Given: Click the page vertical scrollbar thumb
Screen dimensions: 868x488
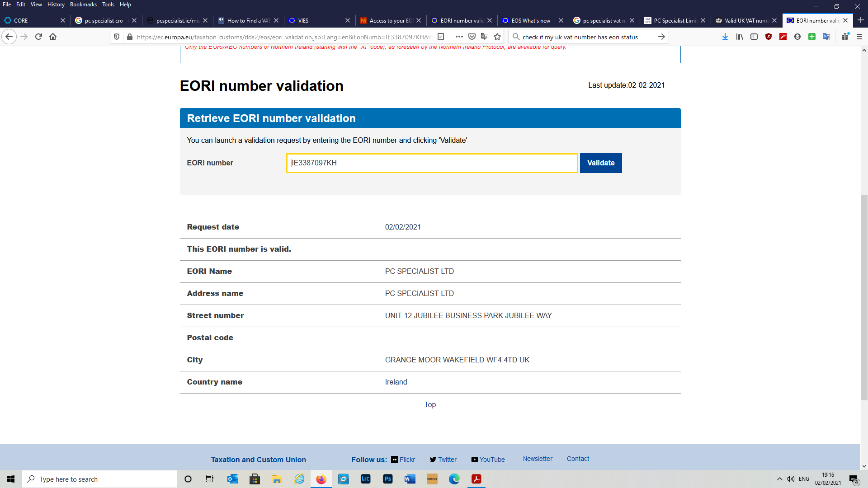Looking at the screenshot, I should (864, 297).
